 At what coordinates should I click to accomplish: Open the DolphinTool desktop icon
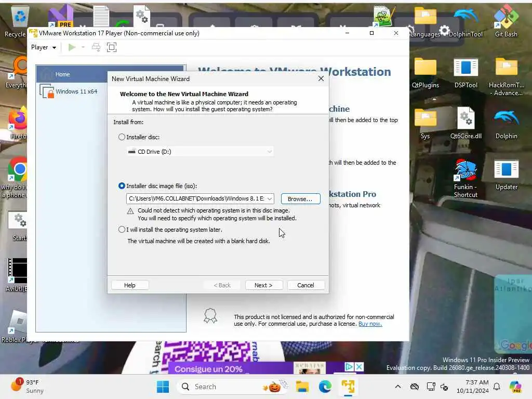[x=466, y=22]
